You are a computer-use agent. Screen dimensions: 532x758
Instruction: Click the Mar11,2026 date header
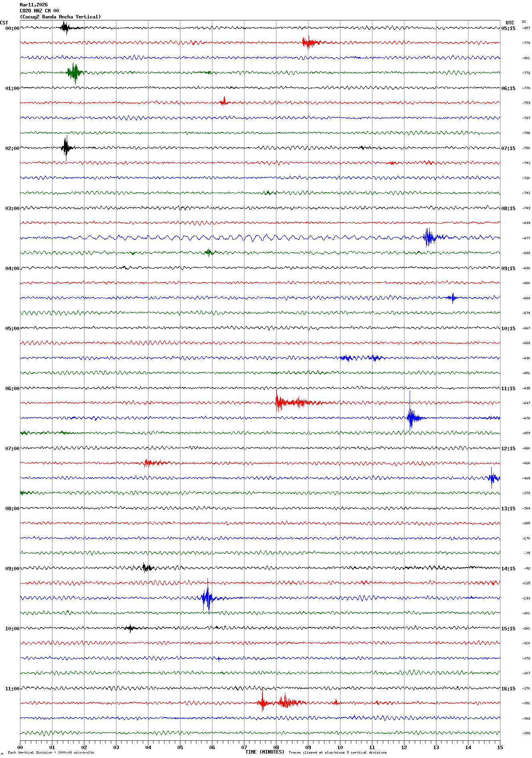pyautogui.click(x=34, y=5)
